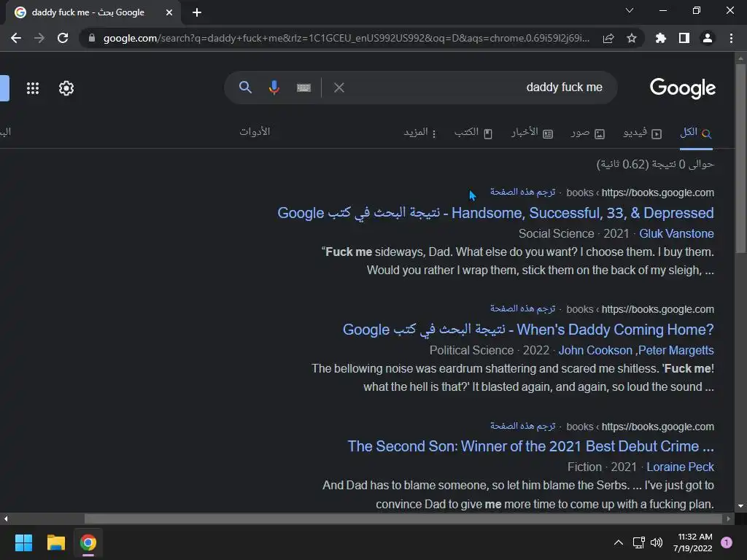Click the vertical page scrollbar thumb

point(740,157)
